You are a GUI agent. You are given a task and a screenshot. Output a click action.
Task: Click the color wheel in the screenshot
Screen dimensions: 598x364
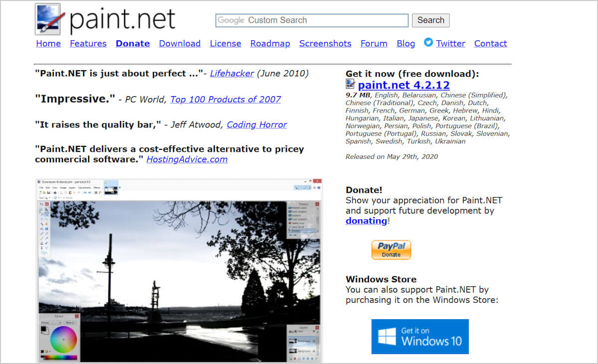tap(64, 340)
